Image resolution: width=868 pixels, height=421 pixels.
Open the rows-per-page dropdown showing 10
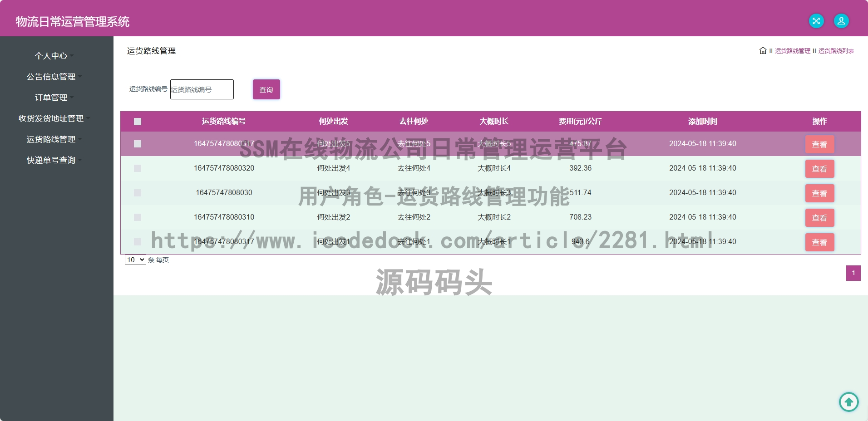135,259
